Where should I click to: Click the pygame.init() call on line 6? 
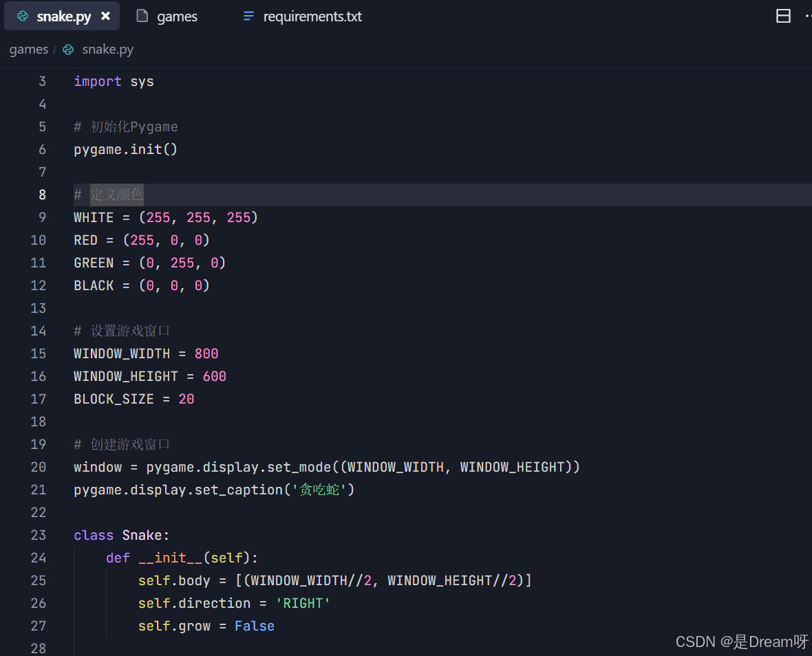[125, 149]
